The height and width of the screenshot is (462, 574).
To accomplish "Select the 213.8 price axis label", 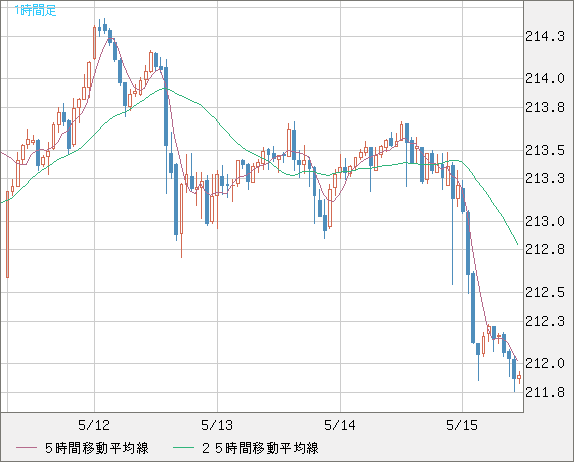I will click(545, 108).
